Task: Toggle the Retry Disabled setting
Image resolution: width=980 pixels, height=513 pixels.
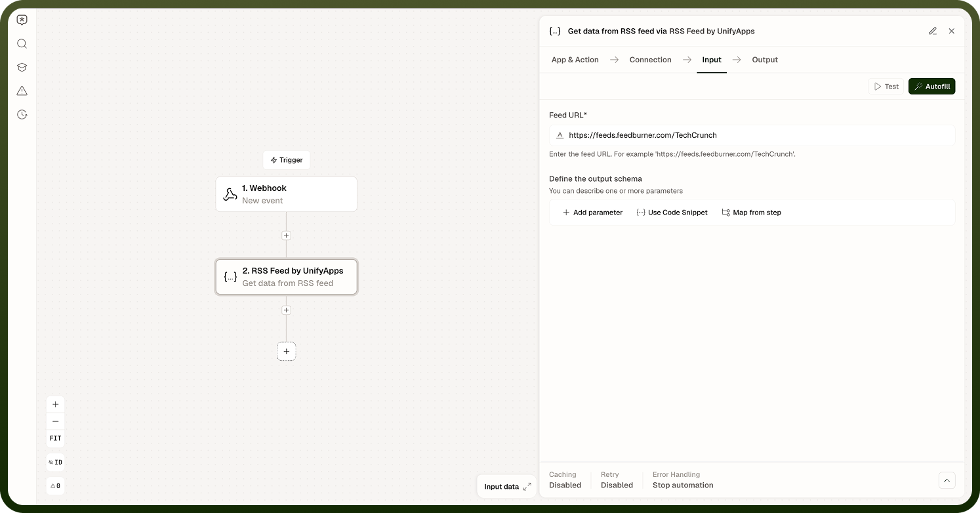Action: tap(617, 480)
